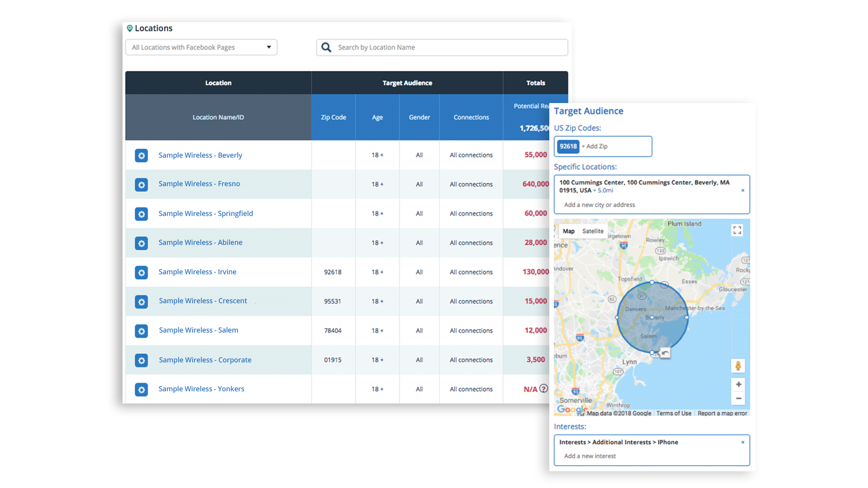Switch map to Map view
Screen dimensions: 868x488
pos(569,231)
